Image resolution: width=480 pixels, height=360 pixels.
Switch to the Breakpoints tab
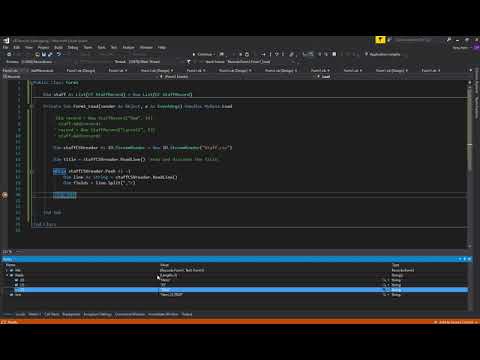71,314
